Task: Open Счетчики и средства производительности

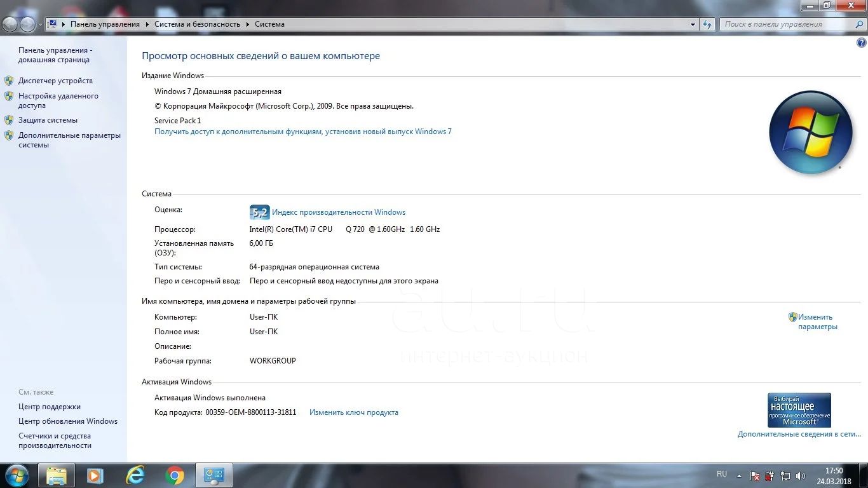Action: coord(55,440)
